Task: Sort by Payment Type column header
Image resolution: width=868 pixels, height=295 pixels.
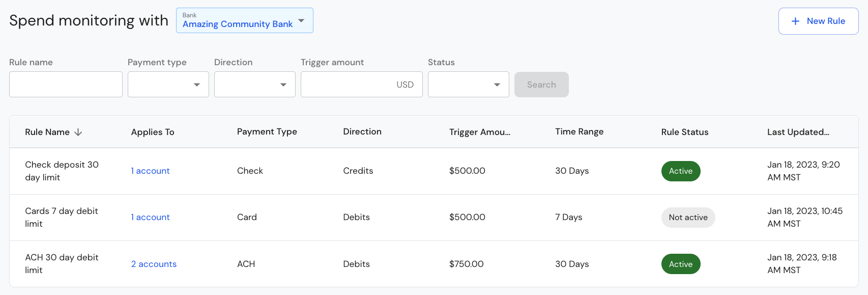Action: pos(267,131)
